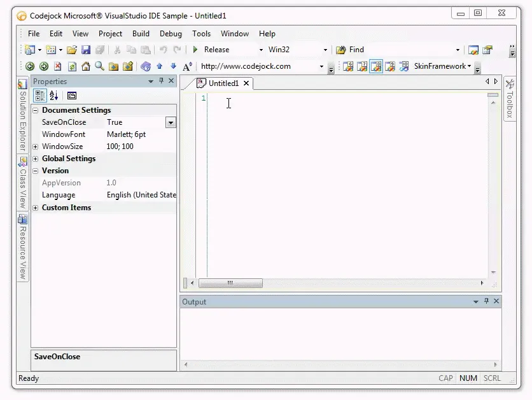Expand the Custom Items category
Screen dimensions: 532x400
(x=35, y=208)
